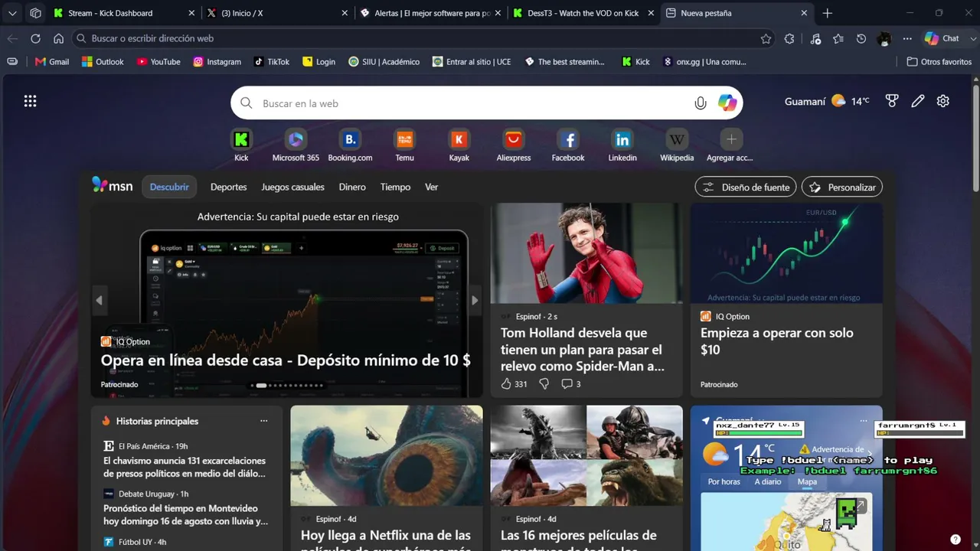The width and height of the screenshot is (980, 551).
Task: Switch weather card to Por horas
Action: click(x=724, y=482)
